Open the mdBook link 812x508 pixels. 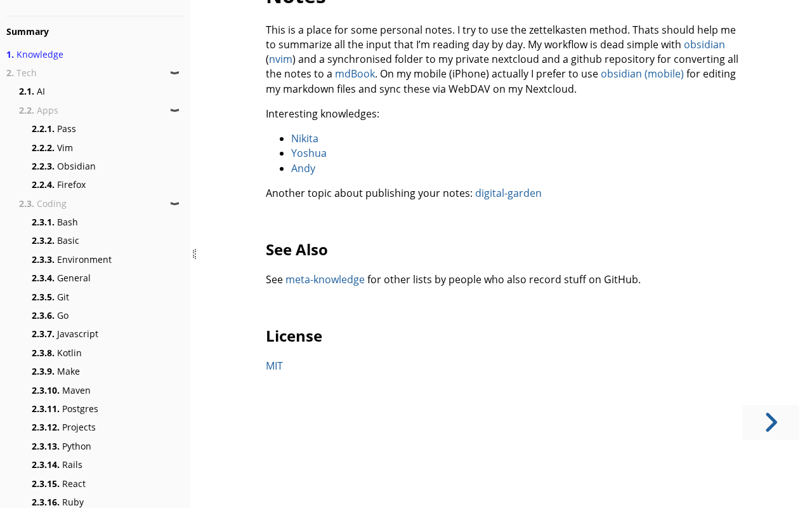pos(355,74)
